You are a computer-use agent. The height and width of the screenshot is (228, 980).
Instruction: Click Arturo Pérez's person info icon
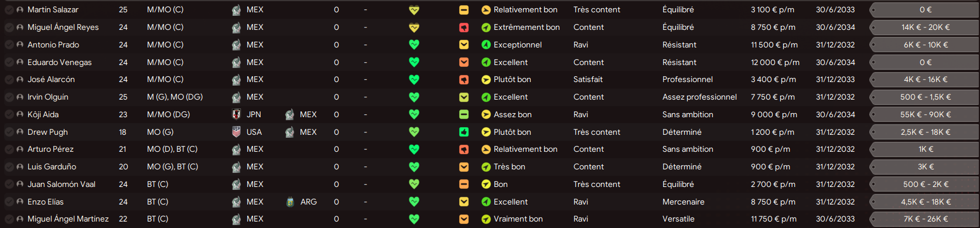pos(21,149)
